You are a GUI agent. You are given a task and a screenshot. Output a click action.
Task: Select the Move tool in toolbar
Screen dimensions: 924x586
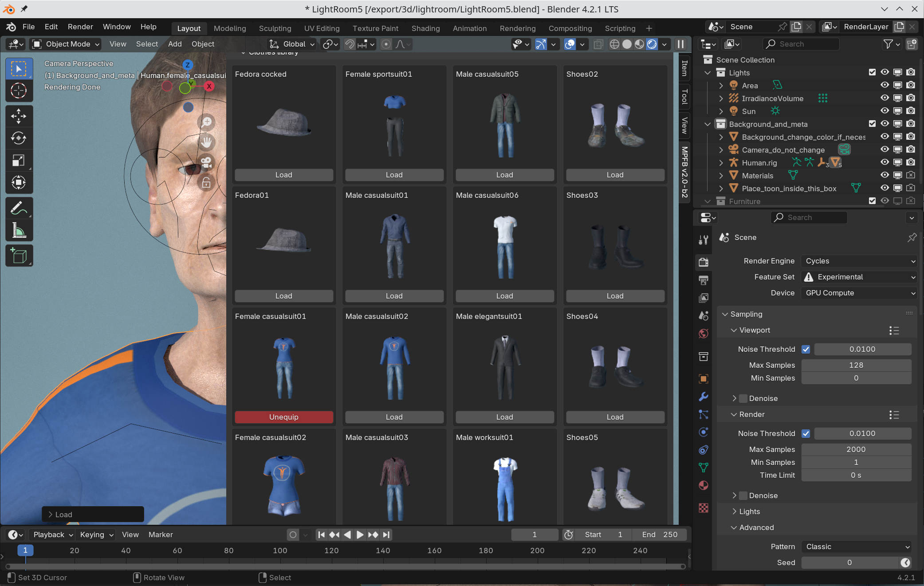[x=18, y=114]
